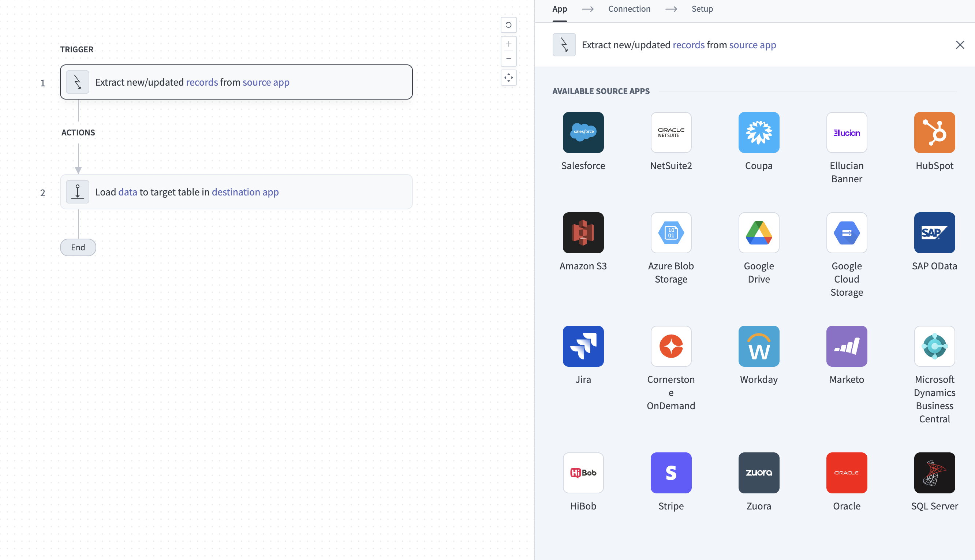Select the HiBob app icon
Viewport: 975px width, 560px height.
pyautogui.click(x=583, y=473)
